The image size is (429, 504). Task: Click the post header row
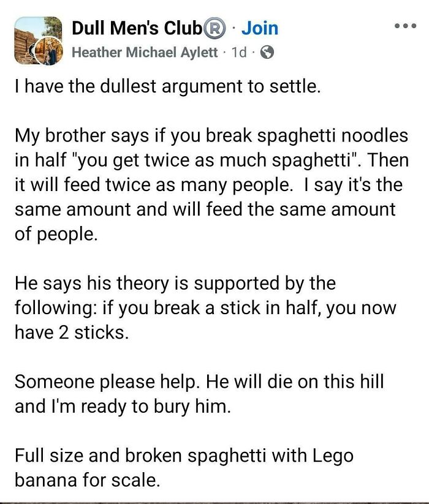214,37
